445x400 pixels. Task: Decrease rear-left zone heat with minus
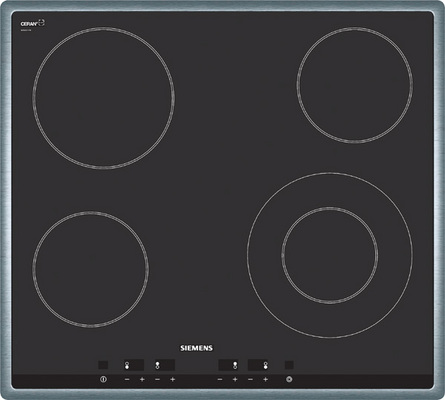pyautogui.click(x=157, y=379)
